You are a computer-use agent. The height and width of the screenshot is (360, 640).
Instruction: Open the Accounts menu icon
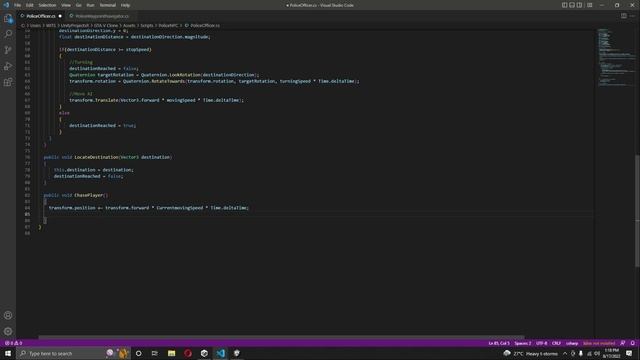(8, 315)
